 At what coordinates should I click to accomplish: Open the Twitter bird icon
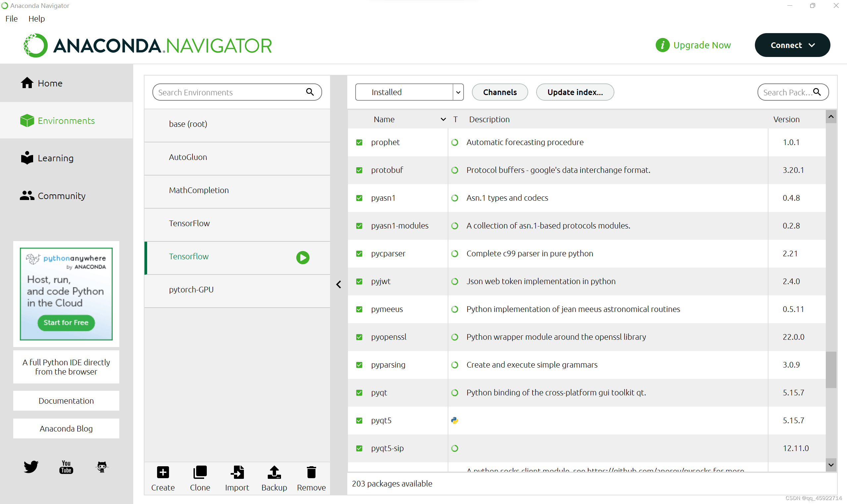[x=31, y=467]
